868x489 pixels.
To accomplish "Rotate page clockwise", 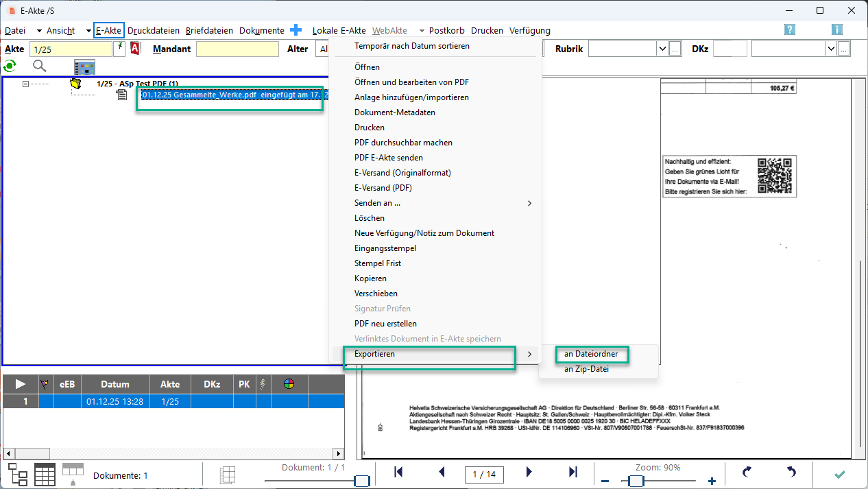I will point(747,473).
